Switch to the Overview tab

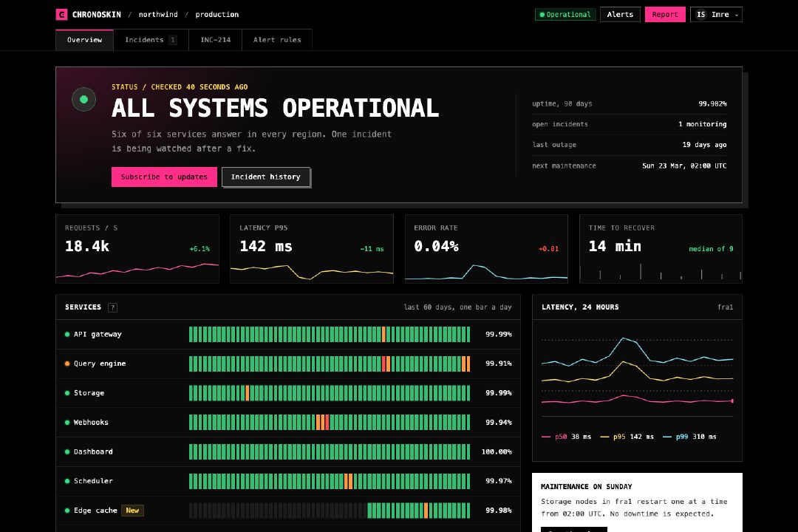pyautogui.click(x=84, y=40)
